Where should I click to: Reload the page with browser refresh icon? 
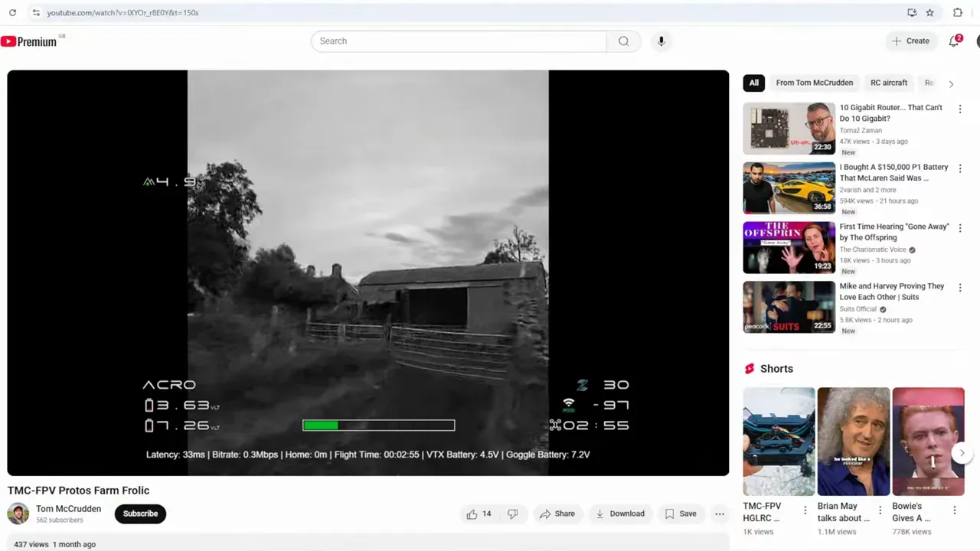pyautogui.click(x=12, y=12)
